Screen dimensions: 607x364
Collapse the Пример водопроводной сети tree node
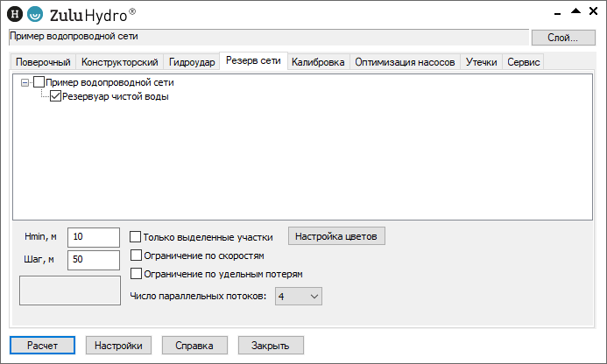tap(25, 82)
